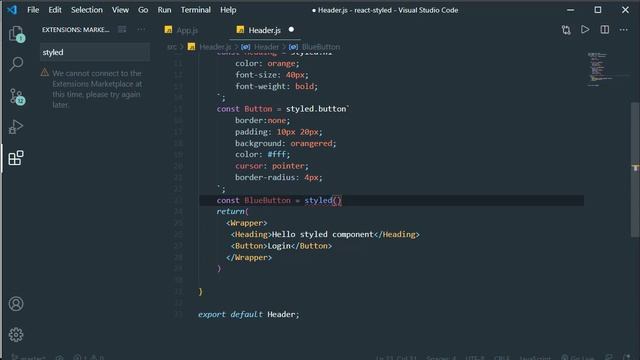Open the File menu
This screenshot has width=640, height=360.
click(33, 10)
